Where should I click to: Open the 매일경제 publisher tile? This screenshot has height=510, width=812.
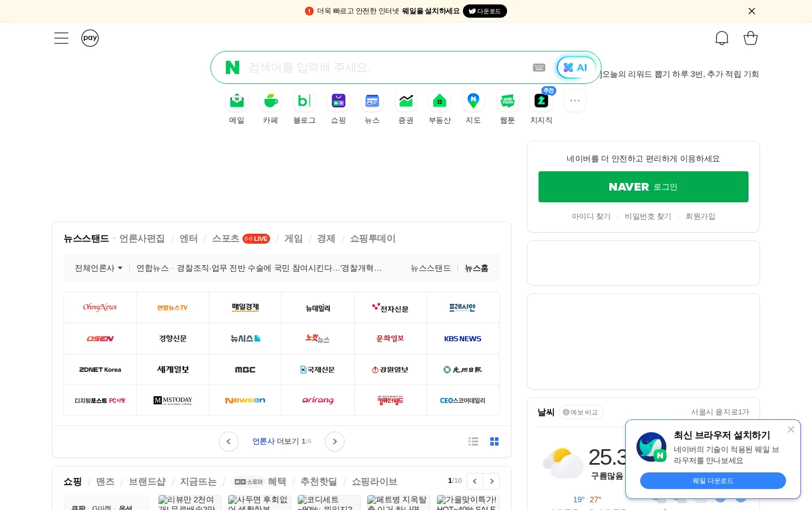[x=245, y=308]
